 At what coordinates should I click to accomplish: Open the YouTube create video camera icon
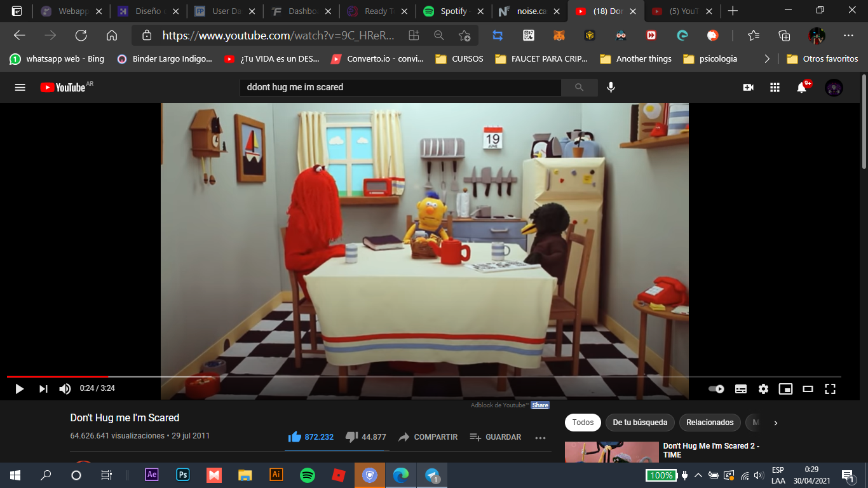click(x=748, y=88)
